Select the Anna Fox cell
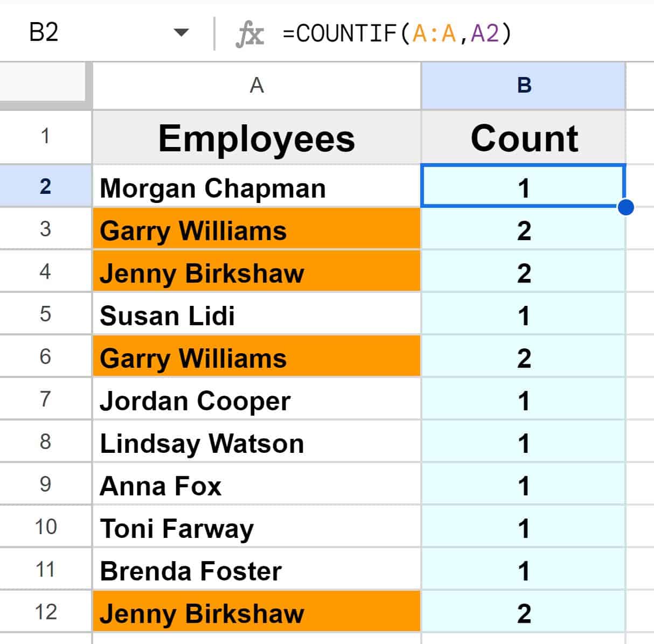The height and width of the screenshot is (644, 654). pos(256,485)
